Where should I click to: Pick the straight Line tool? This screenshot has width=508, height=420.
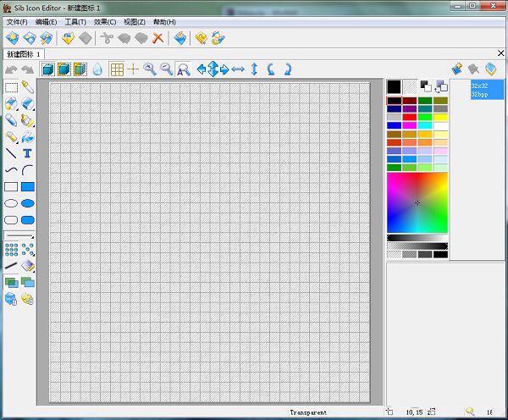pos(11,154)
